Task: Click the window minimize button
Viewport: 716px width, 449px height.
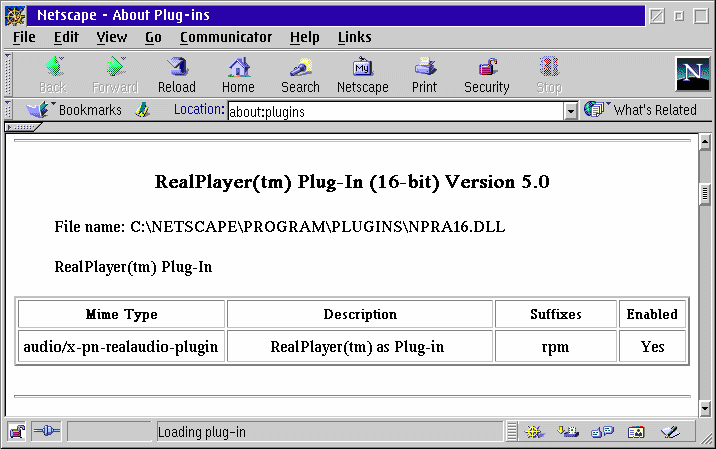Action: coord(679,16)
